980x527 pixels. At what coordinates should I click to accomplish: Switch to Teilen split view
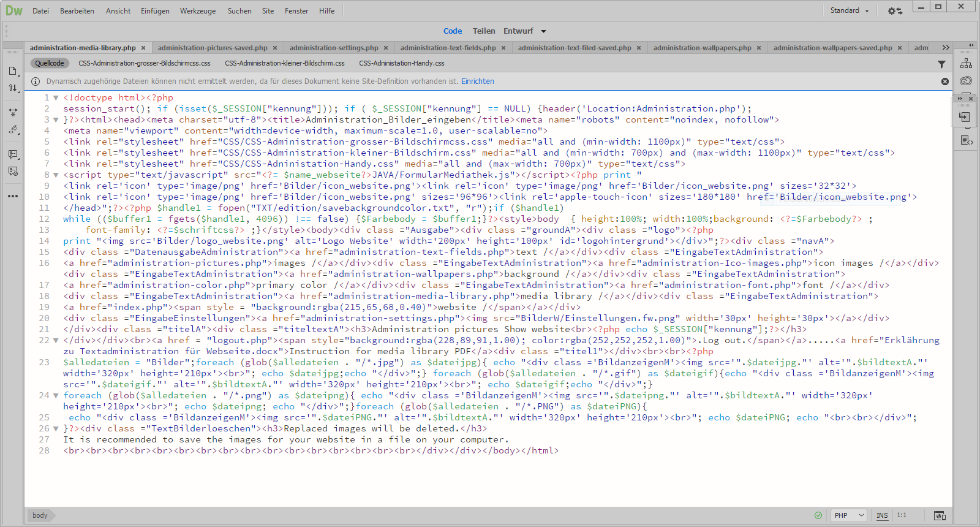click(x=484, y=31)
